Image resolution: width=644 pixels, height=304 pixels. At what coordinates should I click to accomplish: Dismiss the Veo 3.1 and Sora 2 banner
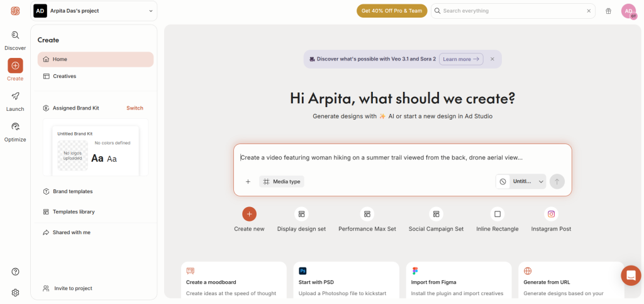[x=492, y=59]
